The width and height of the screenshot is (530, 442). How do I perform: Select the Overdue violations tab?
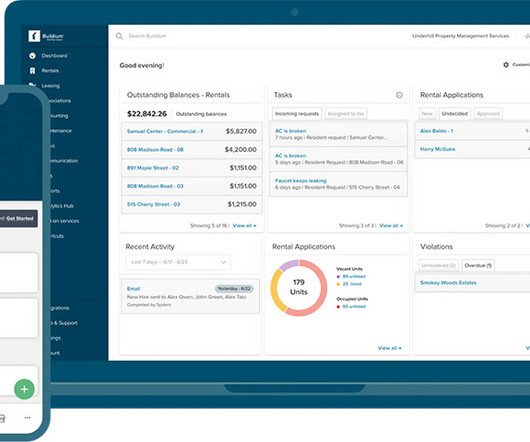click(478, 265)
